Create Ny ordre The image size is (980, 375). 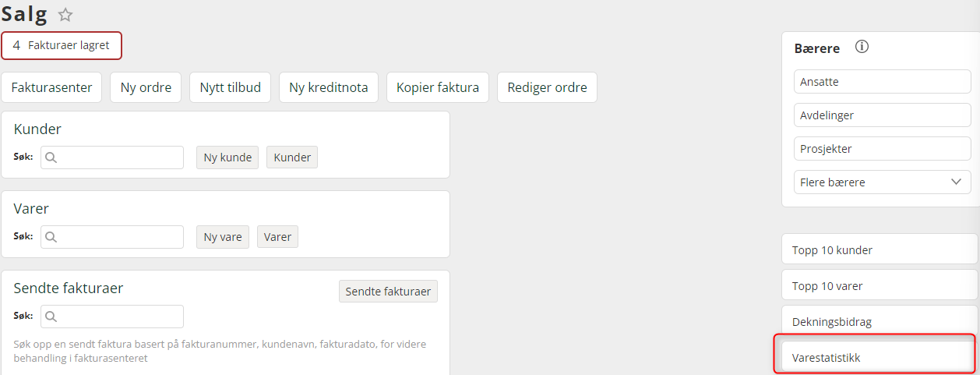coord(146,87)
